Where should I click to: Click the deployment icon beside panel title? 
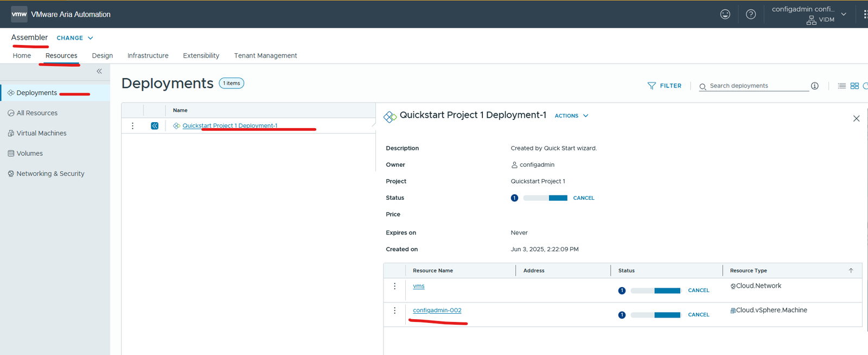pyautogui.click(x=390, y=117)
